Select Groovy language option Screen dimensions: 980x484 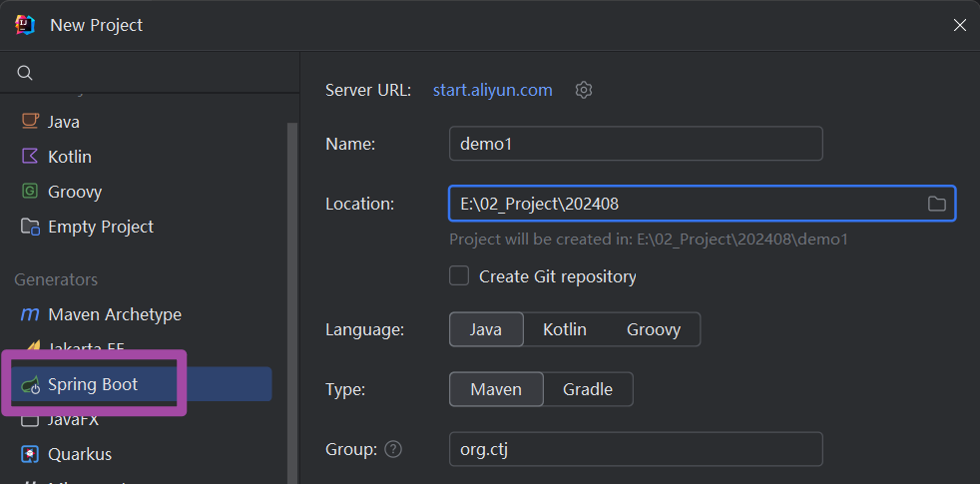click(653, 329)
